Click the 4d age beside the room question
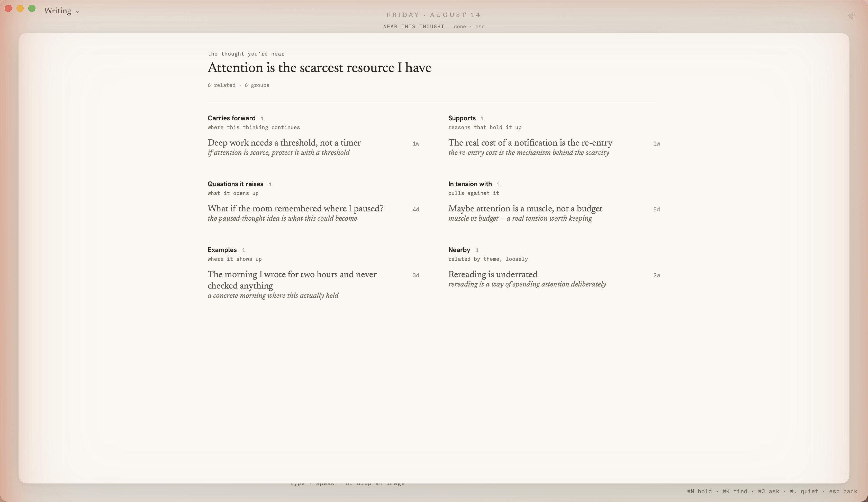 coord(416,210)
